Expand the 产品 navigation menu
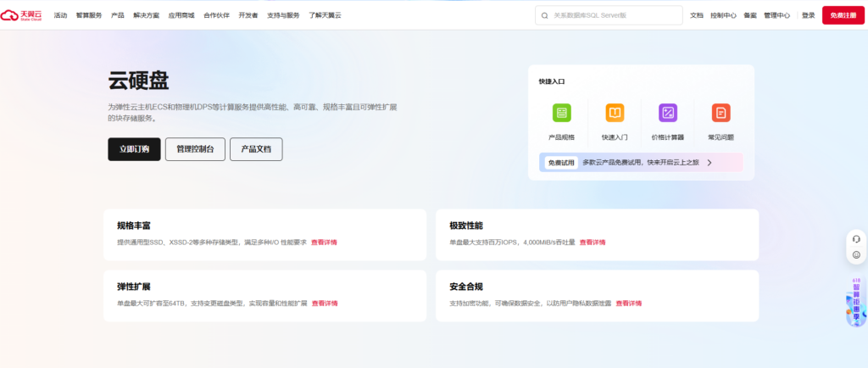 click(x=118, y=15)
